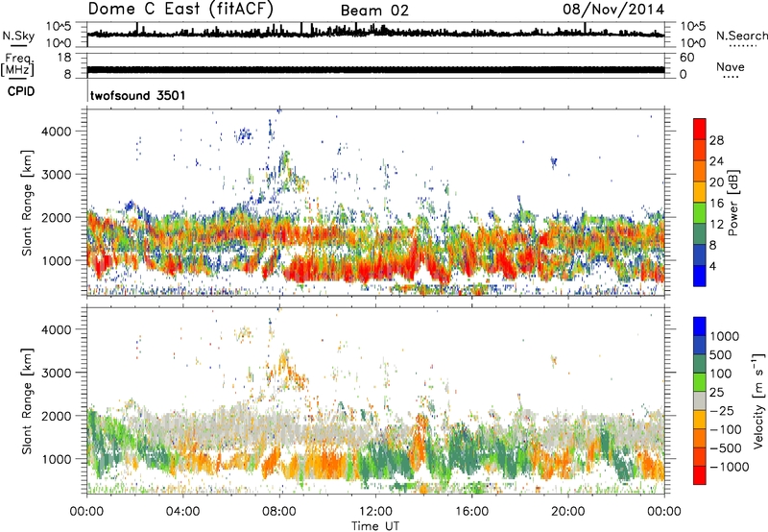Click the "CPID" row label
768x532 pixels.
(21, 91)
